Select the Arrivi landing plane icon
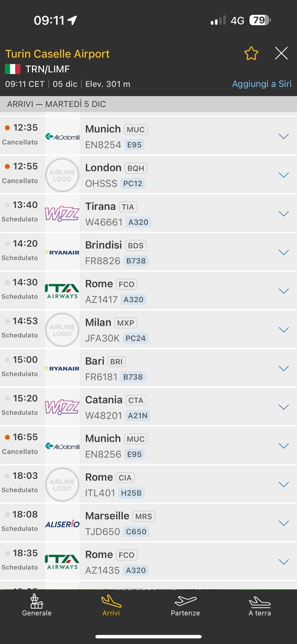Image resolution: width=297 pixels, height=644 pixels. click(111, 601)
